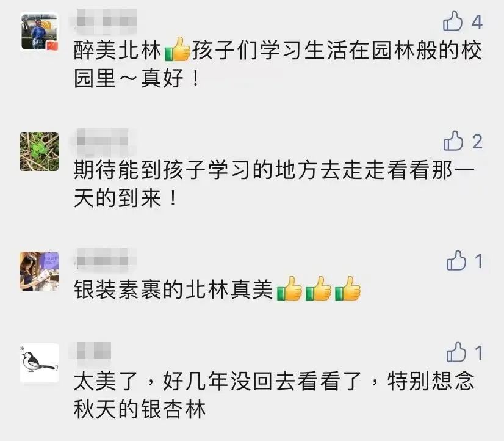Select comment text 天的到来！
This screenshot has height=441, width=504.
126,198
